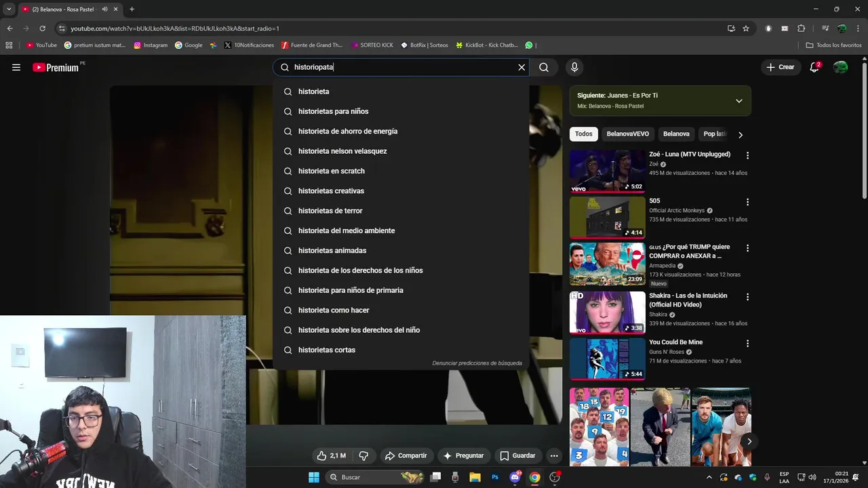Share the video via Compartir
868x488 pixels.
(406, 455)
